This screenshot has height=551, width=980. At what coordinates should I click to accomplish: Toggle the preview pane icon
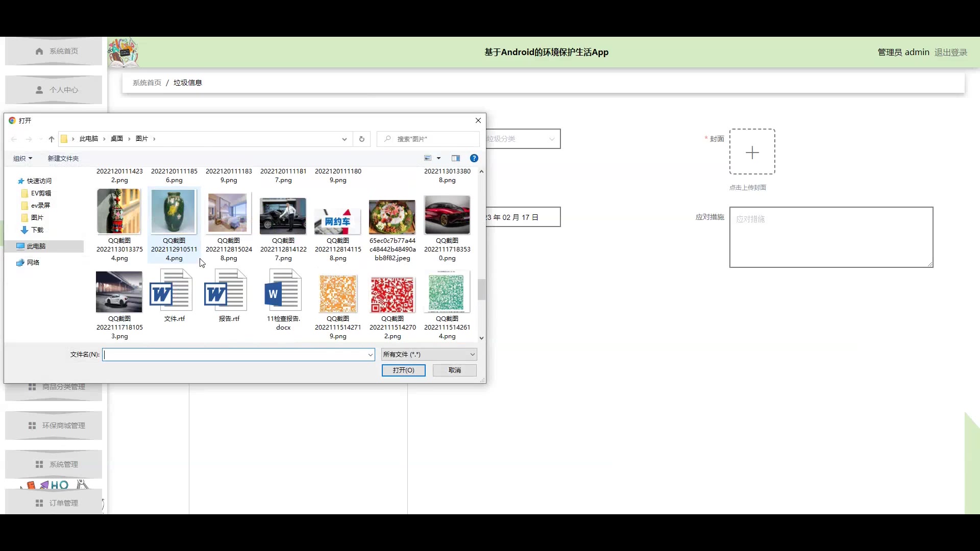click(x=456, y=158)
